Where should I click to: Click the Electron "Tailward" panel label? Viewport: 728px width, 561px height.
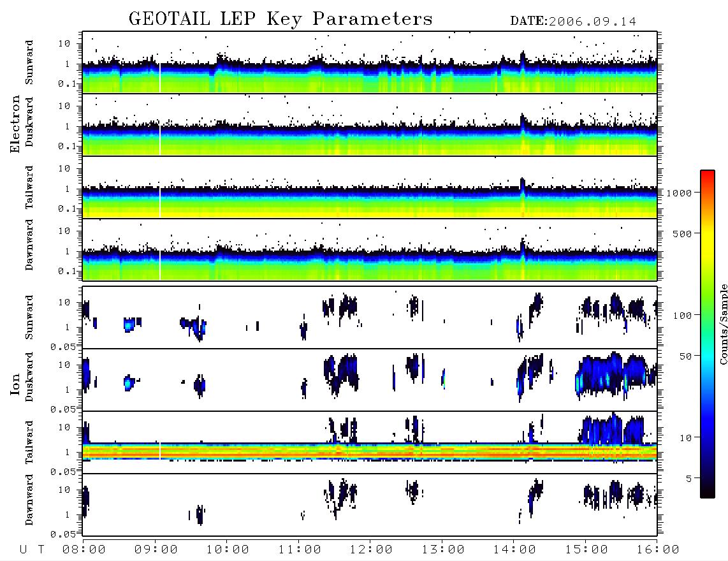29,187
